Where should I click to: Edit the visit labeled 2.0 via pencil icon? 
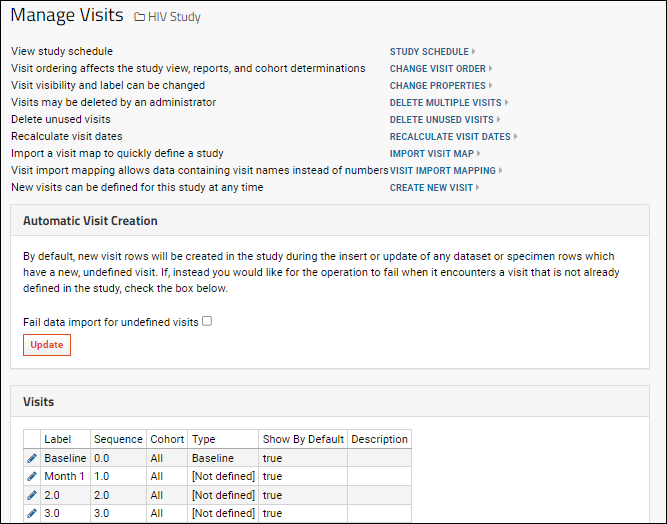(32, 495)
